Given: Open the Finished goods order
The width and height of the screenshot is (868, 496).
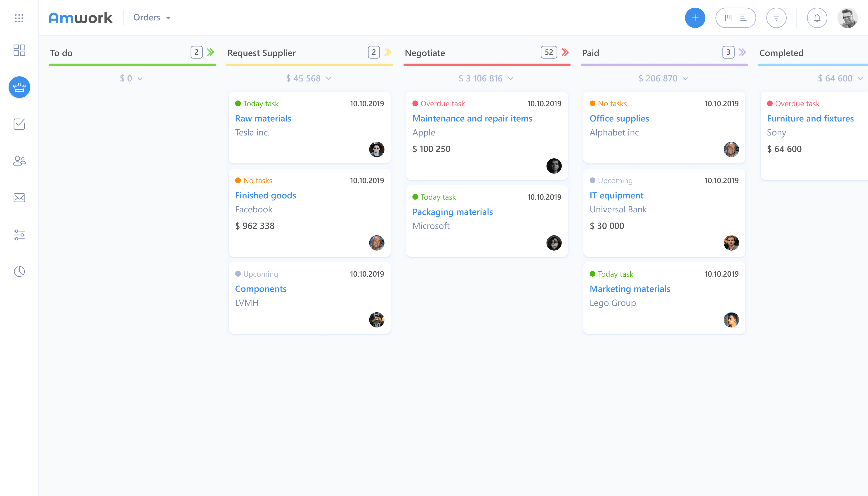Looking at the screenshot, I should pos(266,196).
